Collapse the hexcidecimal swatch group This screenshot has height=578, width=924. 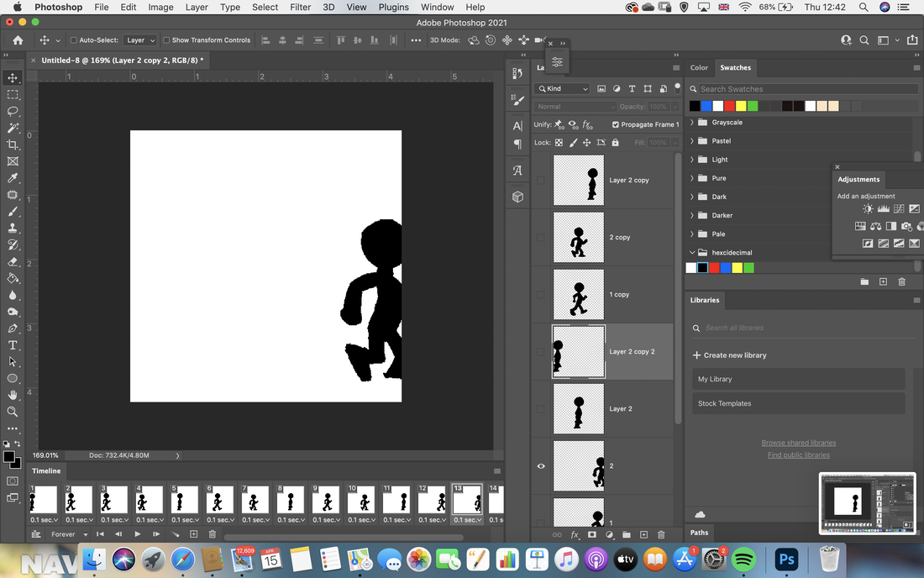tap(692, 252)
